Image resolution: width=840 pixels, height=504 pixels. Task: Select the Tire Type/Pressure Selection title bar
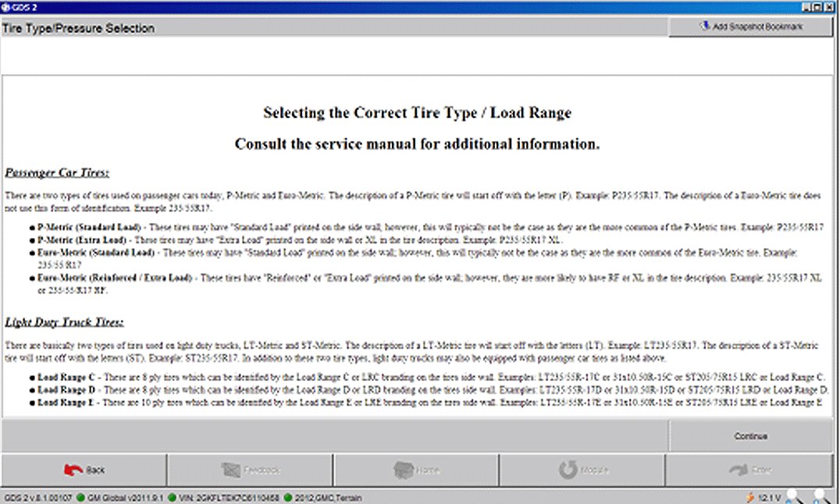coord(78,28)
